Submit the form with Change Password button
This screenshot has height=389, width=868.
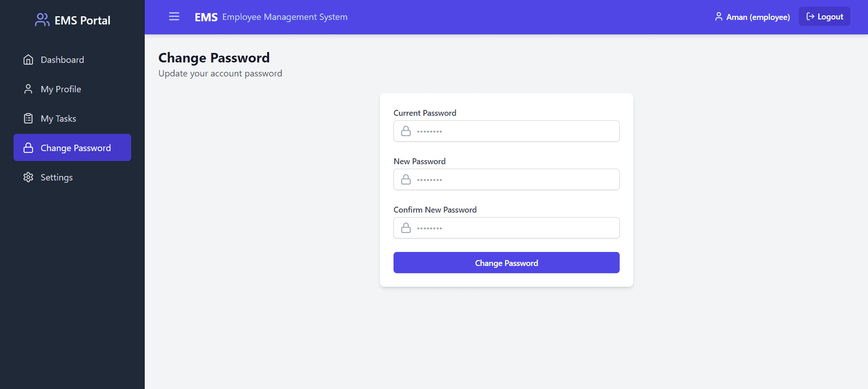pyautogui.click(x=507, y=263)
